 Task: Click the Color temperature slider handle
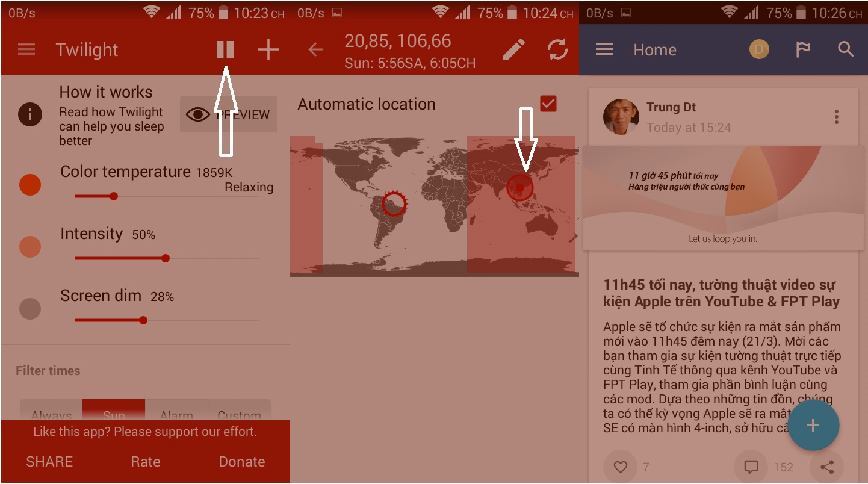coord(114,196)
